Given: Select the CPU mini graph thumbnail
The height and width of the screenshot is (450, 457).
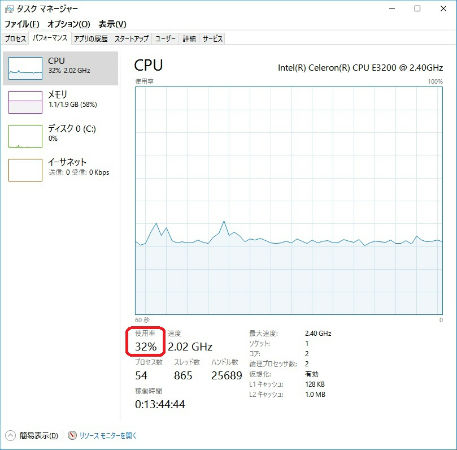Looking at the screenshot, I should pyautogui.click(x=25, y=68).
